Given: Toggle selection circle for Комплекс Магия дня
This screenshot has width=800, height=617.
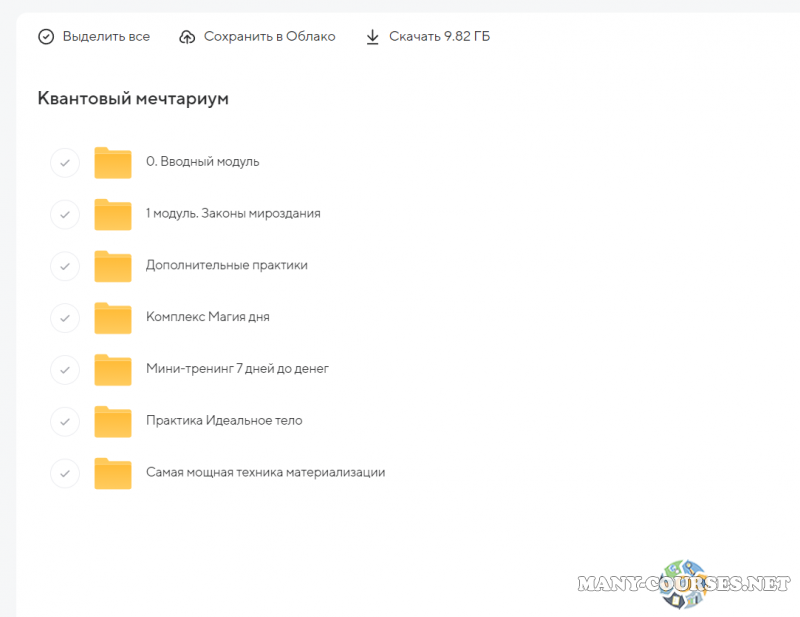Looking at the screenshot, I should tap(65, 317).
